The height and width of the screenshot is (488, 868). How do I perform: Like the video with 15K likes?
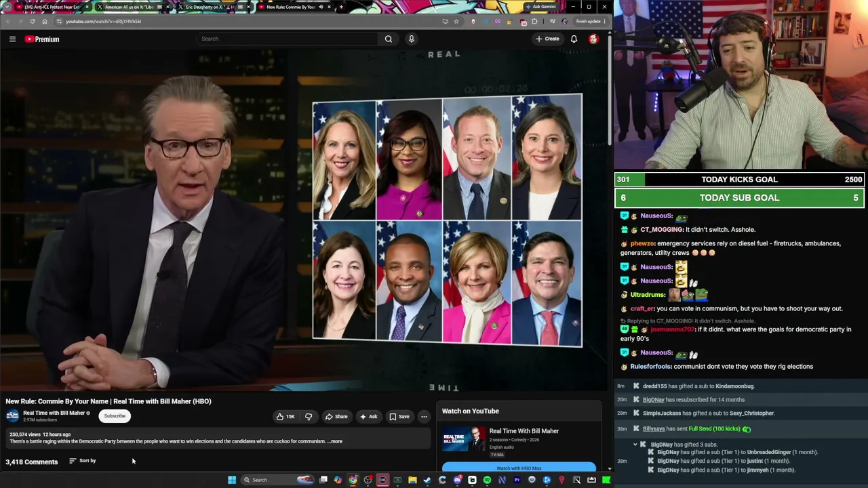285,417
